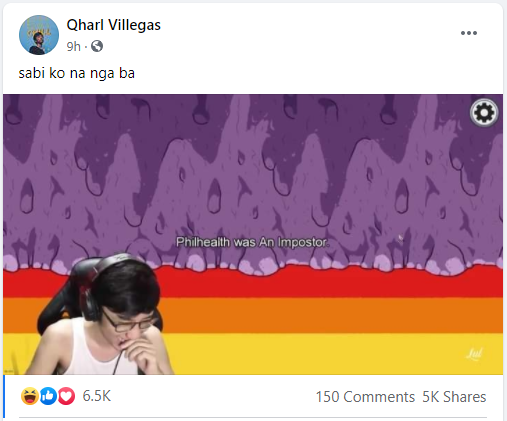Image resolution: width=507 pixels, height=421 pixels.
Task: Click the red Love heart reaction
Action: [x=66, y=396]
